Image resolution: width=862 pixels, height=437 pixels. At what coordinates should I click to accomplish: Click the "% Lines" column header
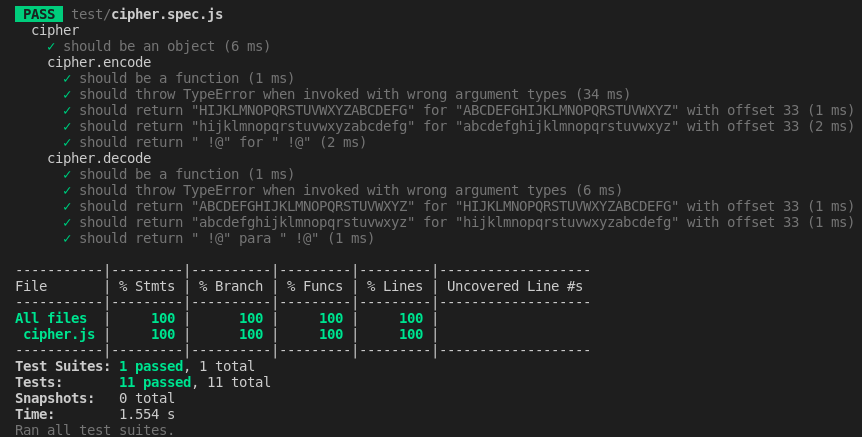coord(395,286)
